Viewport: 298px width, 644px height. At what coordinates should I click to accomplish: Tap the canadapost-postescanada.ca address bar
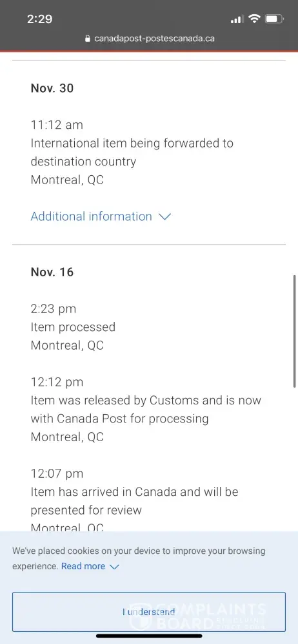click(149, 39)
